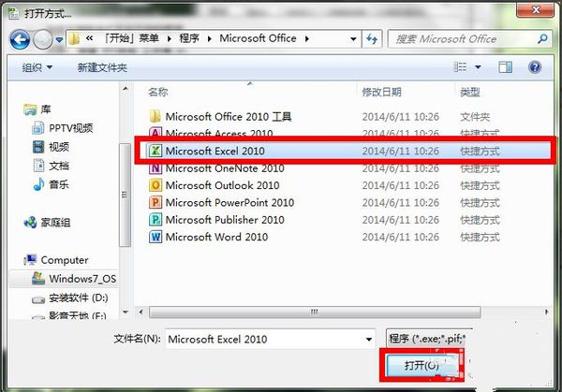562x392 pixels.
Task: Click the folder icon in address bar
Action: [x=74, y=38]
